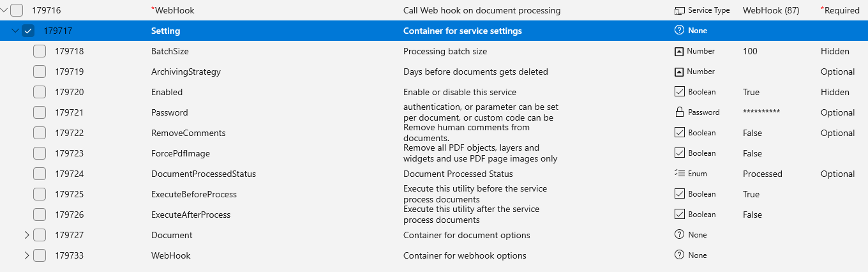Click the lock icon in Password row
The height and width of the screenshot is (272, 868).
pos(679,112)
